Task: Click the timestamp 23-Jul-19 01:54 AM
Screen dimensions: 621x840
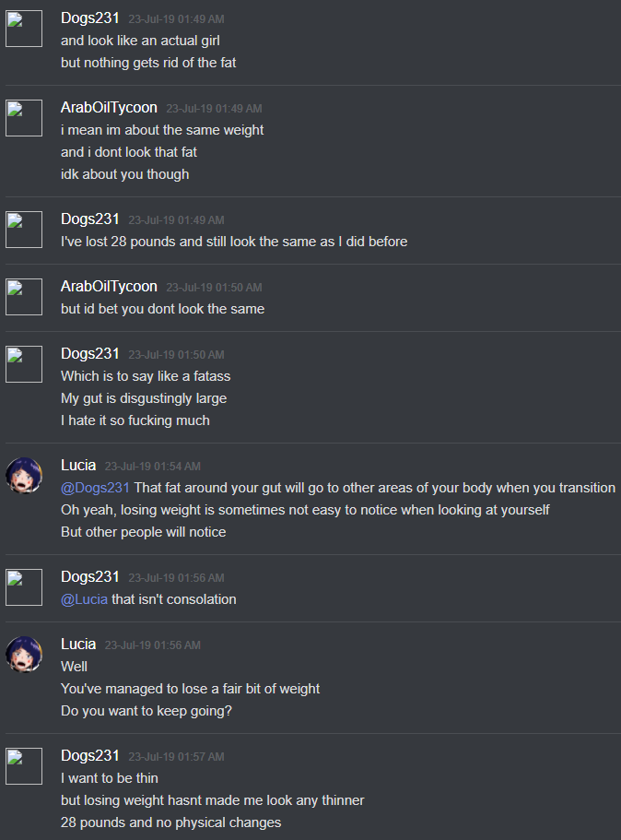Action: (153, 466)
